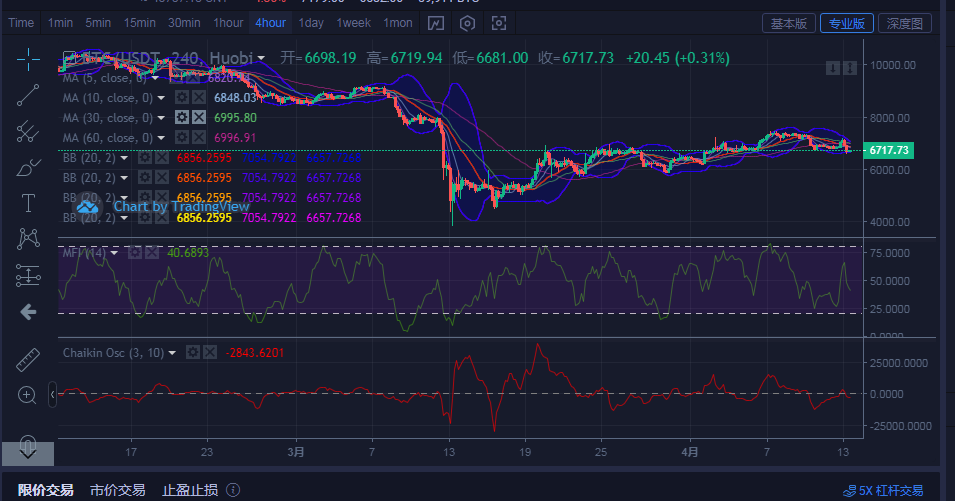
Task: Switch to the 1hour timeframe
Action: [x=228, y=23]
